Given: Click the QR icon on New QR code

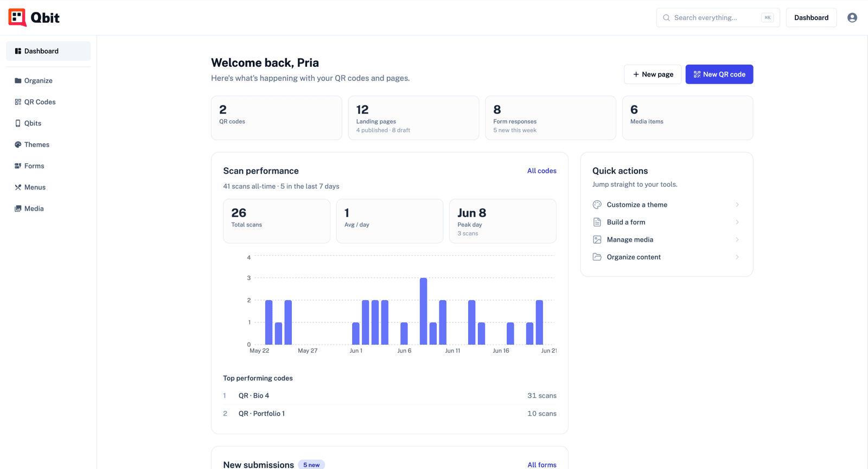Looking at the screenshot, I should pyautogui.click(x=697, y=74).
